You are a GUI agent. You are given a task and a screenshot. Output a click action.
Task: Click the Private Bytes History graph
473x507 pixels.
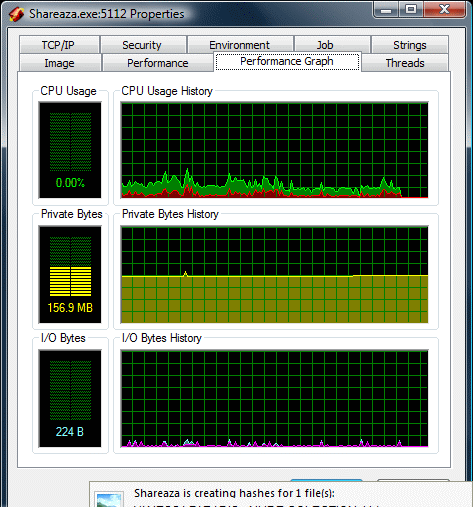(274, 275)
